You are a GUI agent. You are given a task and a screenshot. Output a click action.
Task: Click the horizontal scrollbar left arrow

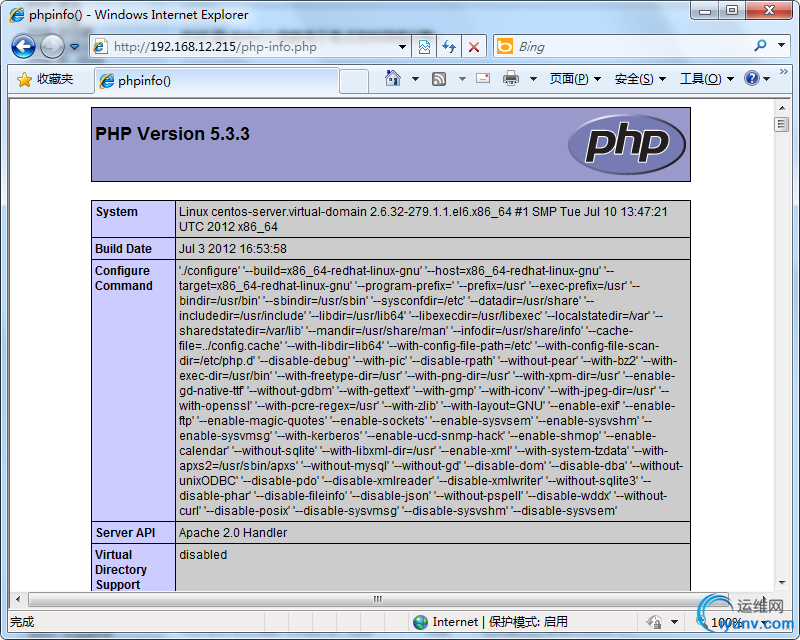point(18,599)
